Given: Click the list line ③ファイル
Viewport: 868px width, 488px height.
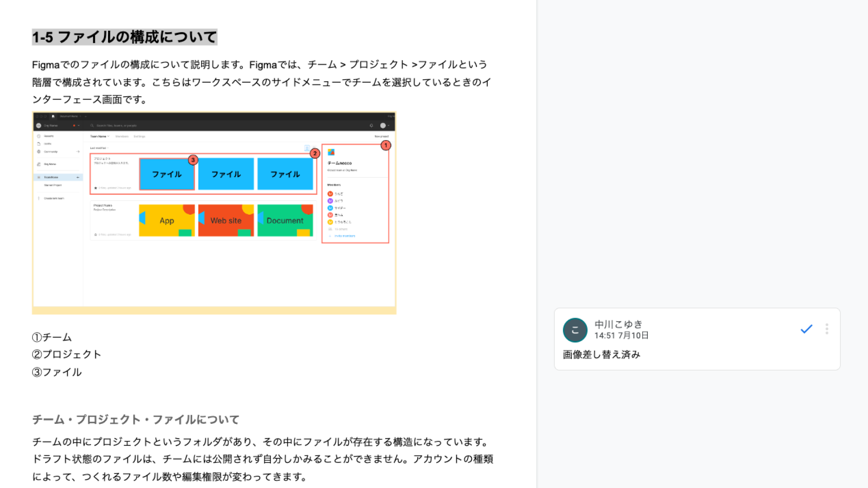Looking at the screenshot, I should point(57,372).
